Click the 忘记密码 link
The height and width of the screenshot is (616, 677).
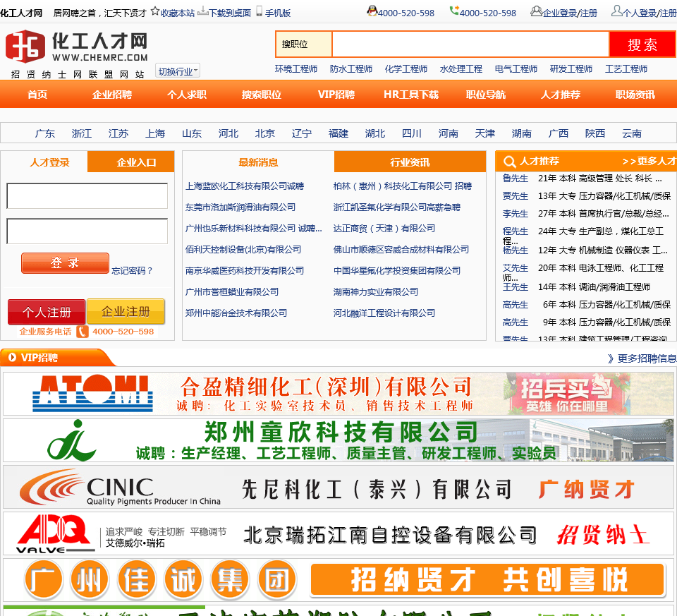click(132, 270)
